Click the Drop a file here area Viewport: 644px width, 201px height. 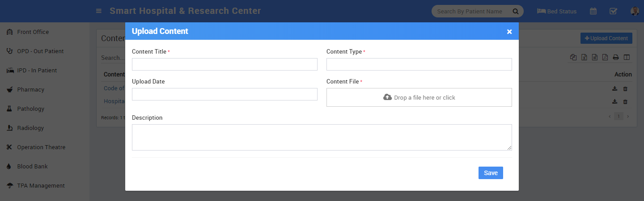click(419, 97)
